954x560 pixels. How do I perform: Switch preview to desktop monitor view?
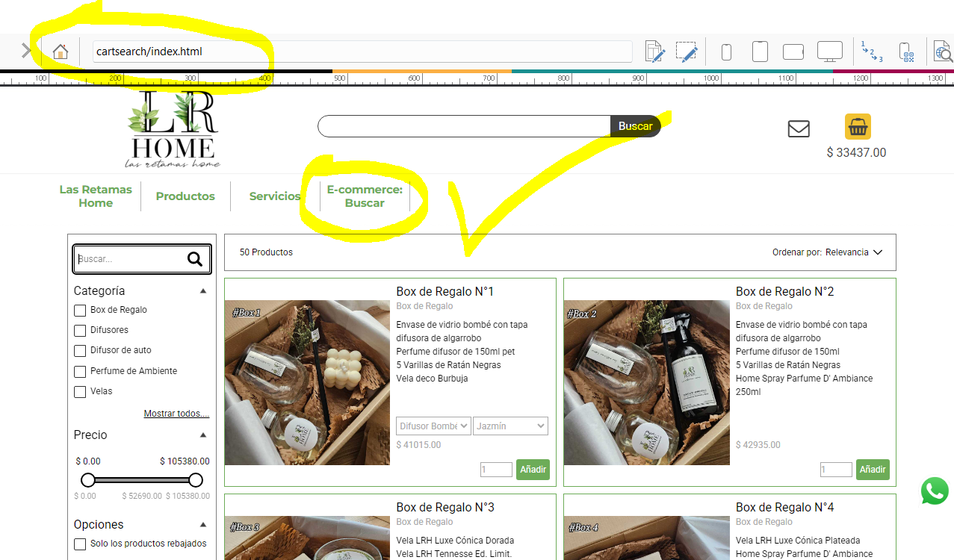coord(830,52)
